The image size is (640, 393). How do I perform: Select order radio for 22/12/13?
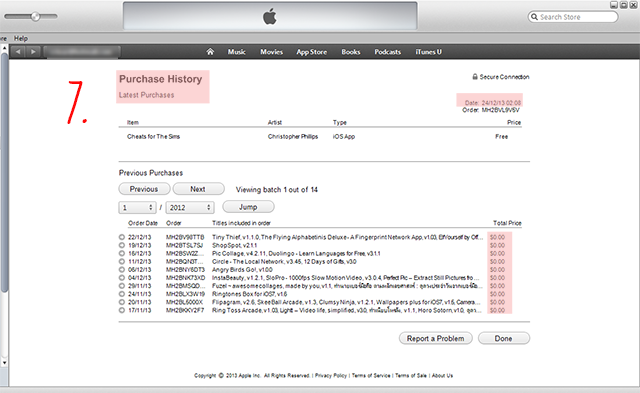[x=122, y=237]
